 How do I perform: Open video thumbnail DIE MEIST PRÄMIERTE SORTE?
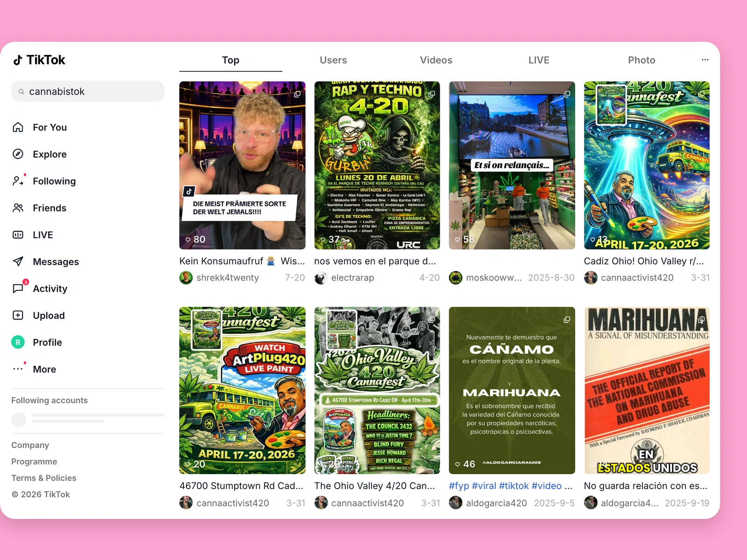242,165
